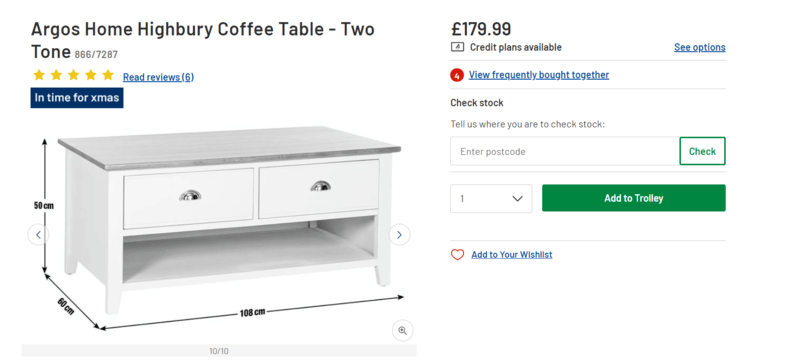800x360 pixels.
Task: Click the previous image arrow
Action: click(38, 235)
